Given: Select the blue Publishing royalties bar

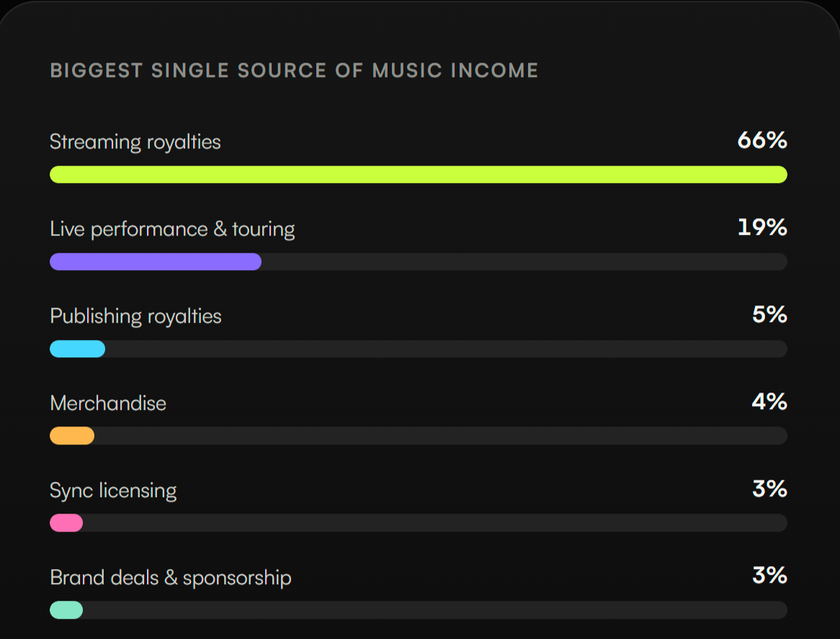Looking at the screenshot, I should click(x=78, y=349).
